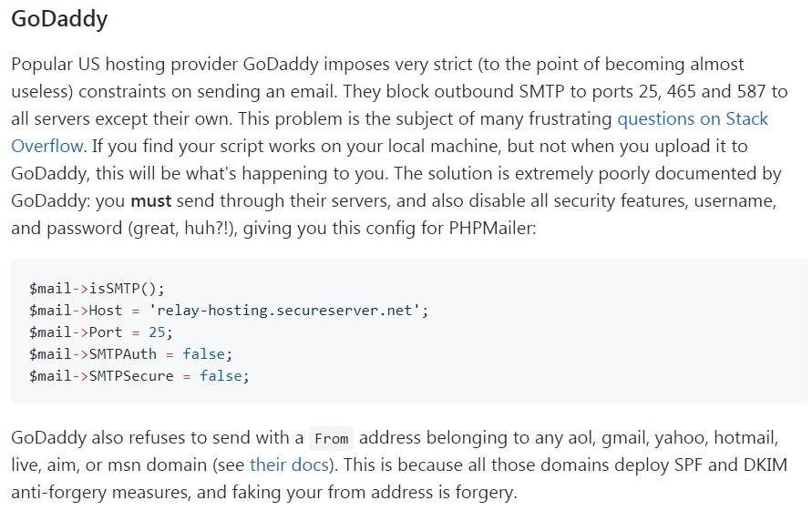Open the 'their docs' link
This screenshot has width=812, height=521.
coord(289,465)
